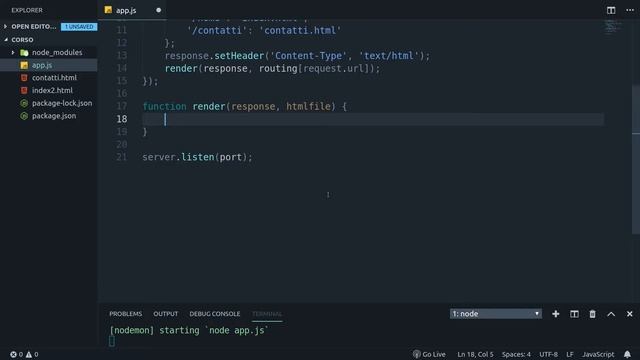Click 'Ln 18, Col 5' in status bar
The image size is (640, 360).
click(475, 354)
